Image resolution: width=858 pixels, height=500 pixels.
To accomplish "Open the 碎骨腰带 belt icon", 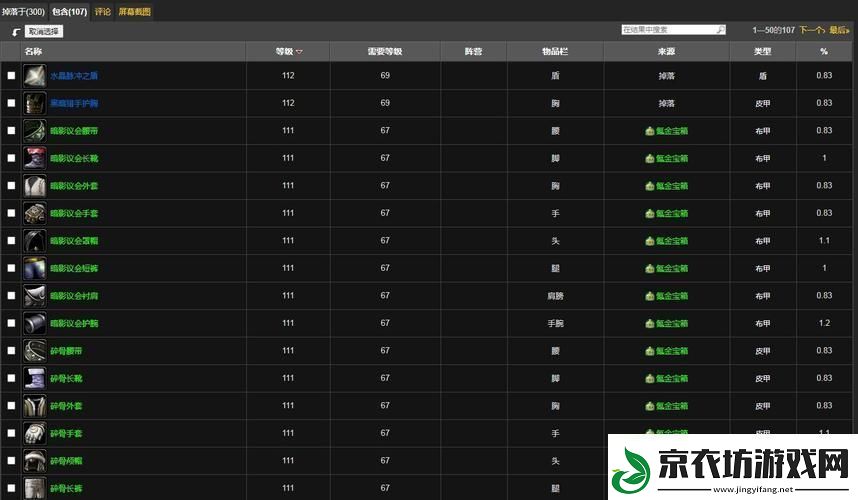I will (34, 351).
